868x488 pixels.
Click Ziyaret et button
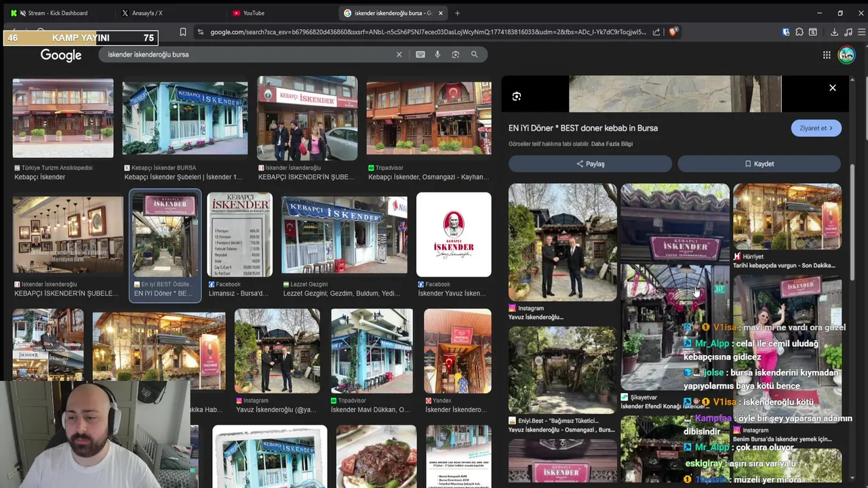click(x=816, y=128)
